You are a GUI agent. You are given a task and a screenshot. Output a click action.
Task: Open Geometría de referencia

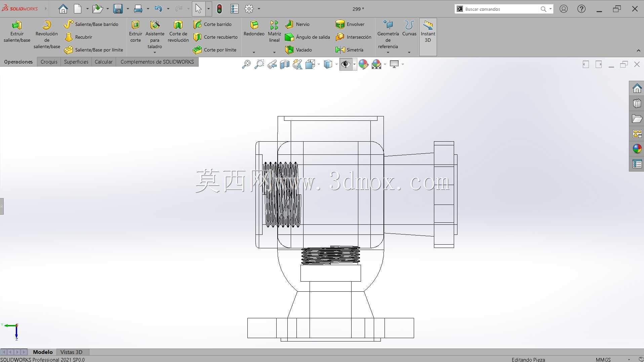click(x=388, y=35)
